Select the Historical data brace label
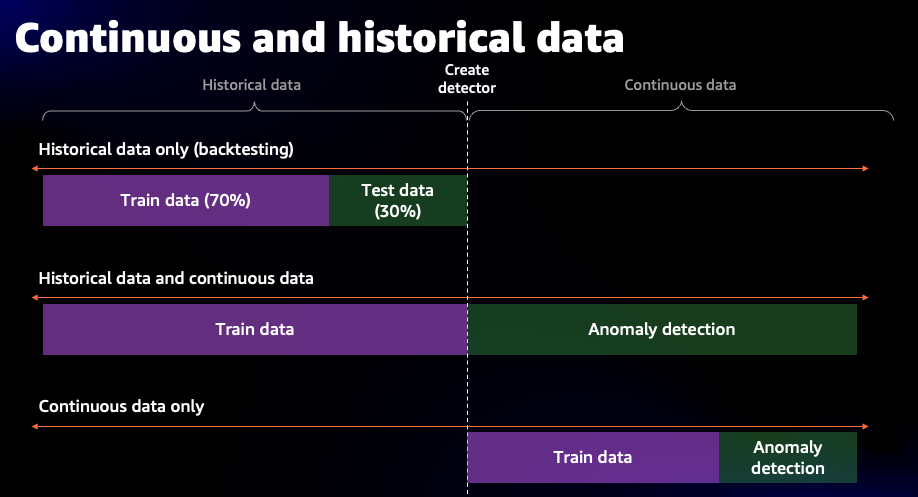918x497 pixels. coord(252,85)
